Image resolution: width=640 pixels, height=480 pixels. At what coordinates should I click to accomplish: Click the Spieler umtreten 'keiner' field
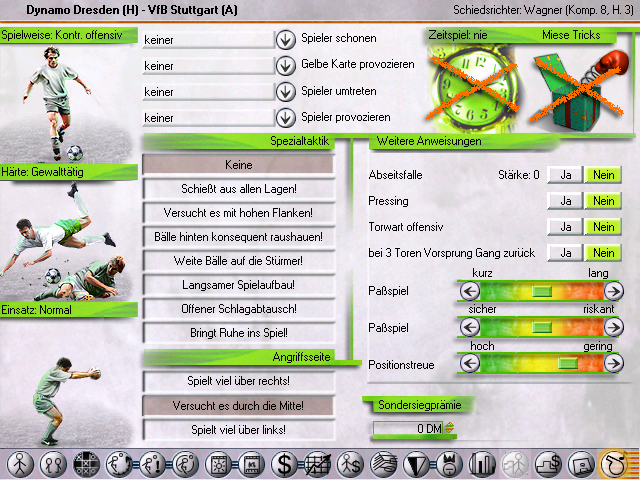click(209, 92)
